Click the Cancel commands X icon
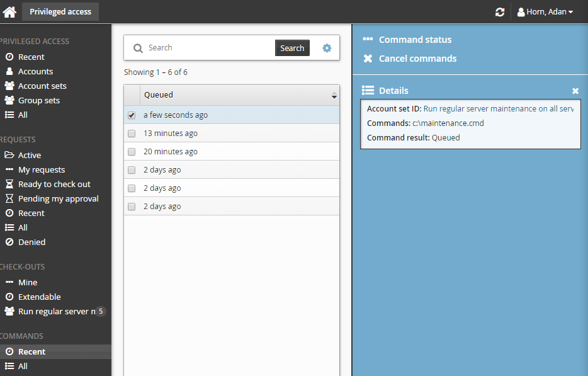Viewport: 588px width, 376px height. pyautogui.click(x=368, y=59)
